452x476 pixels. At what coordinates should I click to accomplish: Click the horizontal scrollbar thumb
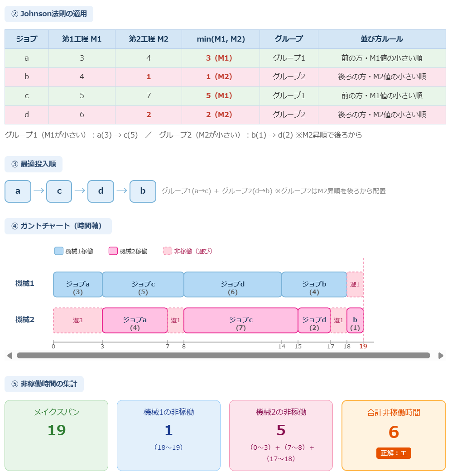point(223,356)
